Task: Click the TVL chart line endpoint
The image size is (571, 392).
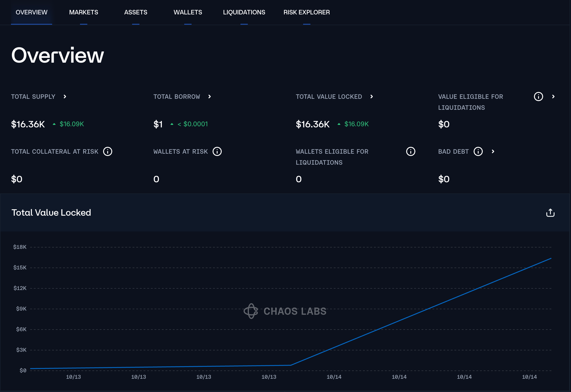Action: (551, 258)
